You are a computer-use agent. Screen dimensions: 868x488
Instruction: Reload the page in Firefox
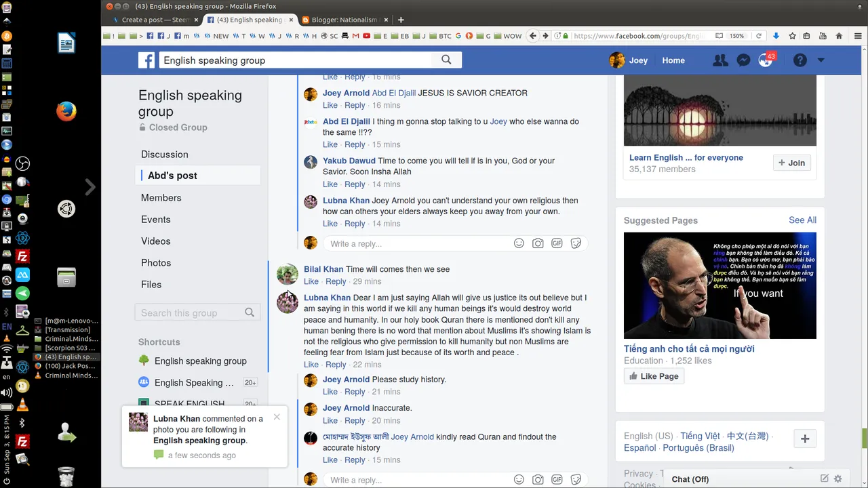tap(759, 36)
